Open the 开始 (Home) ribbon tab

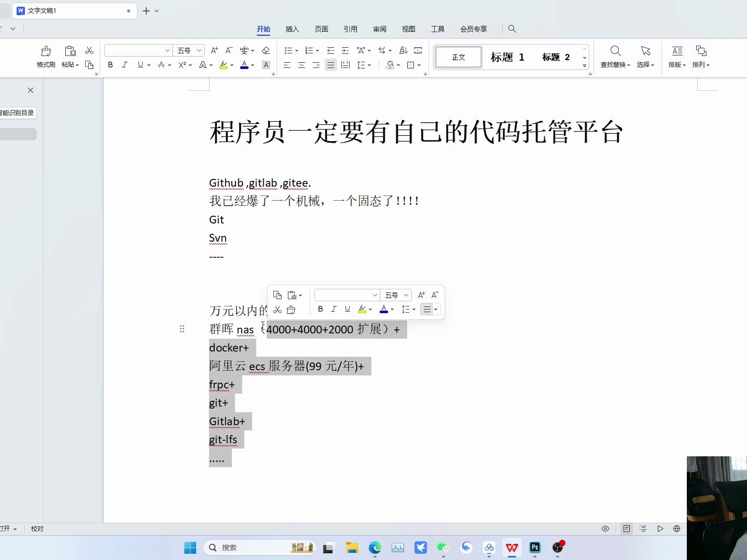pyautogui.click(x=264, y=29)
